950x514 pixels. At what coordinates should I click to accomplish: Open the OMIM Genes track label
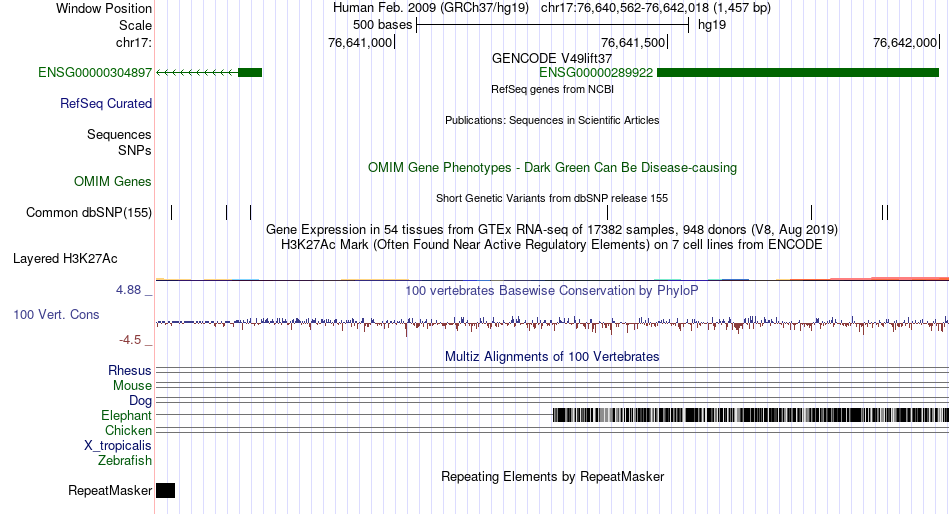(x=113, y=182)
